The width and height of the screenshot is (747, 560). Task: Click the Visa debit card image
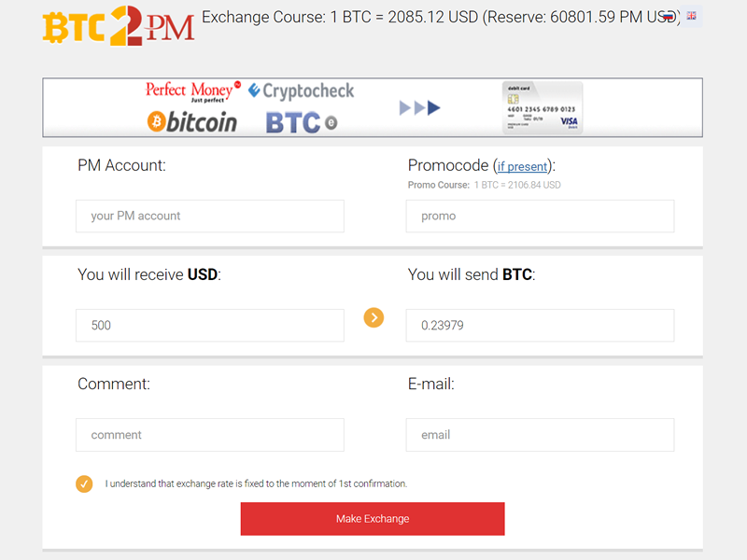[543, 107]
